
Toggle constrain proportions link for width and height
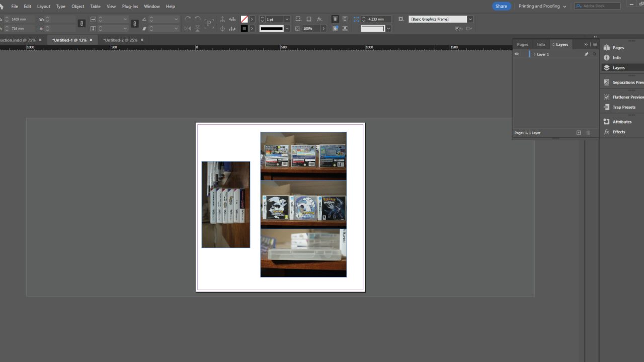tap(82, 24)
